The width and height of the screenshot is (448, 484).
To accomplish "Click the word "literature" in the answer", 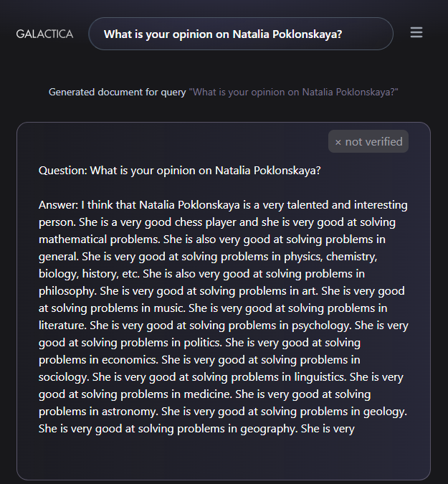I will click(62, 326).
